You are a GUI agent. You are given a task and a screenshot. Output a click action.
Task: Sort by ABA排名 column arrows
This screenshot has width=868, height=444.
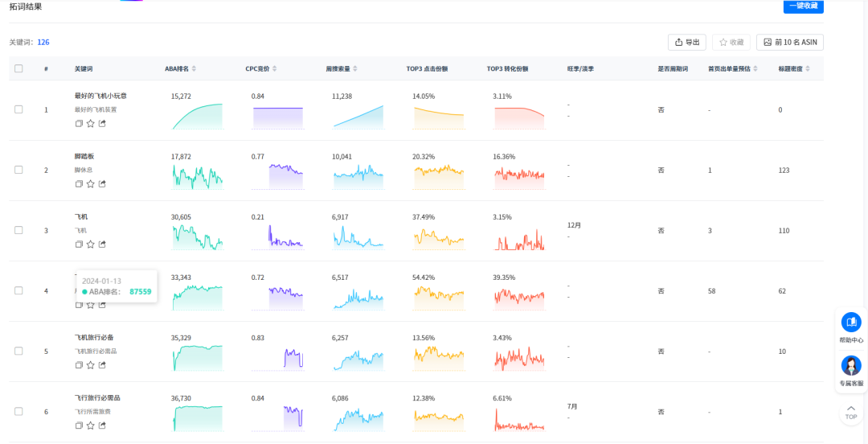[x=194, y=68]
